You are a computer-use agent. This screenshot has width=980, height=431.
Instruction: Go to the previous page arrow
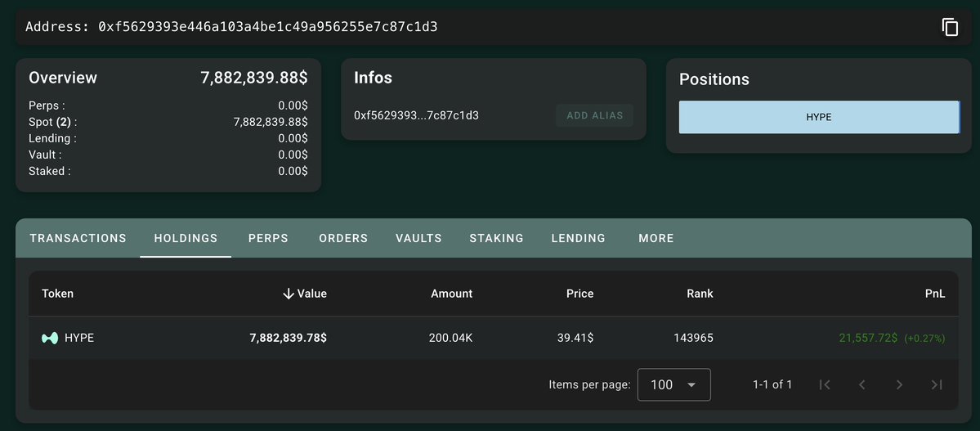click(x=861, y=384)
